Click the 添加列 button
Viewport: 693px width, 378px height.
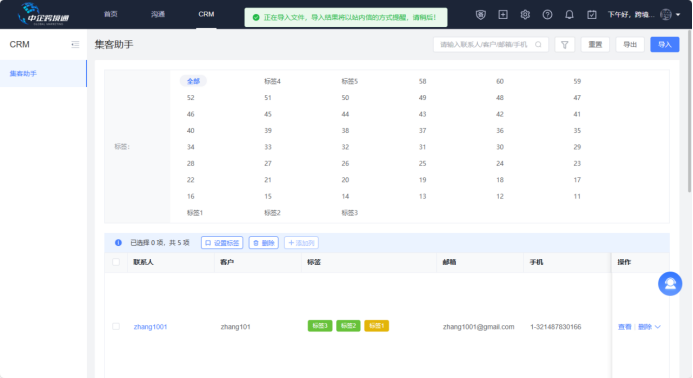(301, 243)
